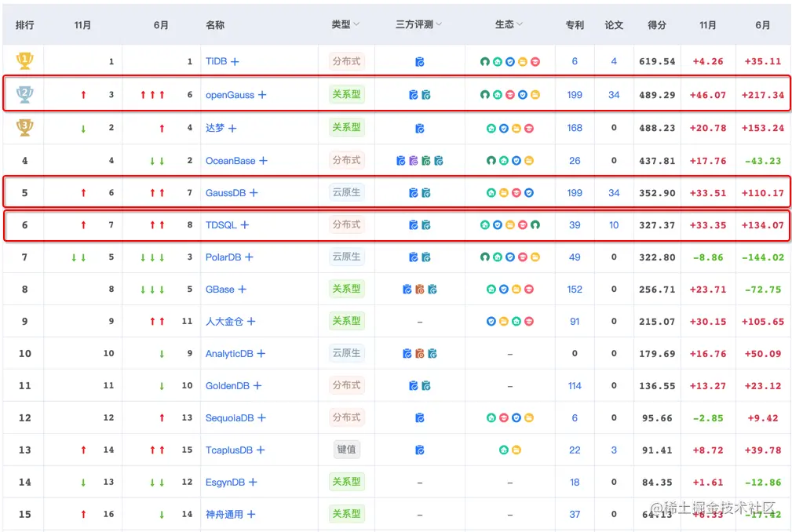Click the plus icon beside 神舟通用

coord(251,514)
